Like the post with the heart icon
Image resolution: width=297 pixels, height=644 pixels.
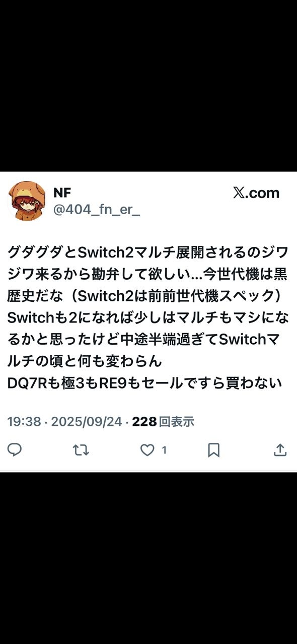coord(147,450)
